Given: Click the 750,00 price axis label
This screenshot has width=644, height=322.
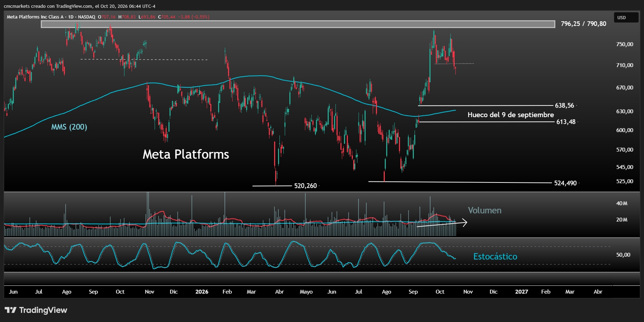Looking at the screenshot, I should coord(624,44).
